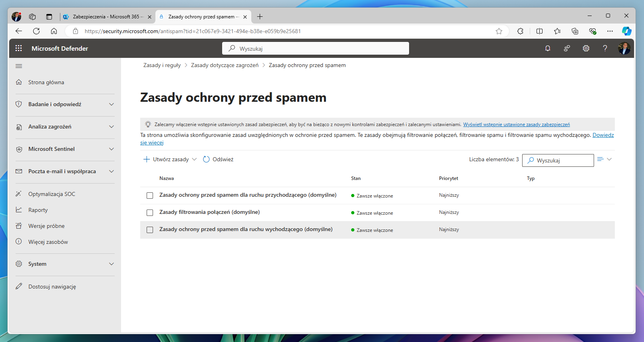Open browser workspaces icon

pos(32,17)
